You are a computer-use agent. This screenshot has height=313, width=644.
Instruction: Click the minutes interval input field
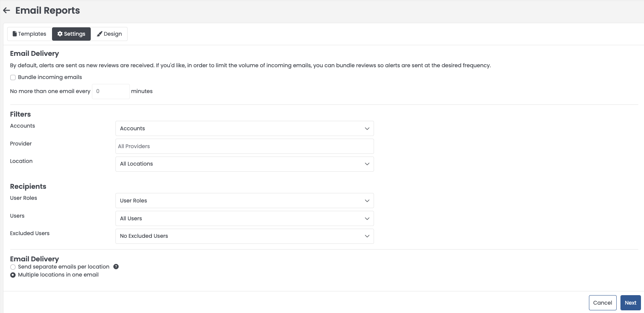pyautogui.click(x=110, y=92)
